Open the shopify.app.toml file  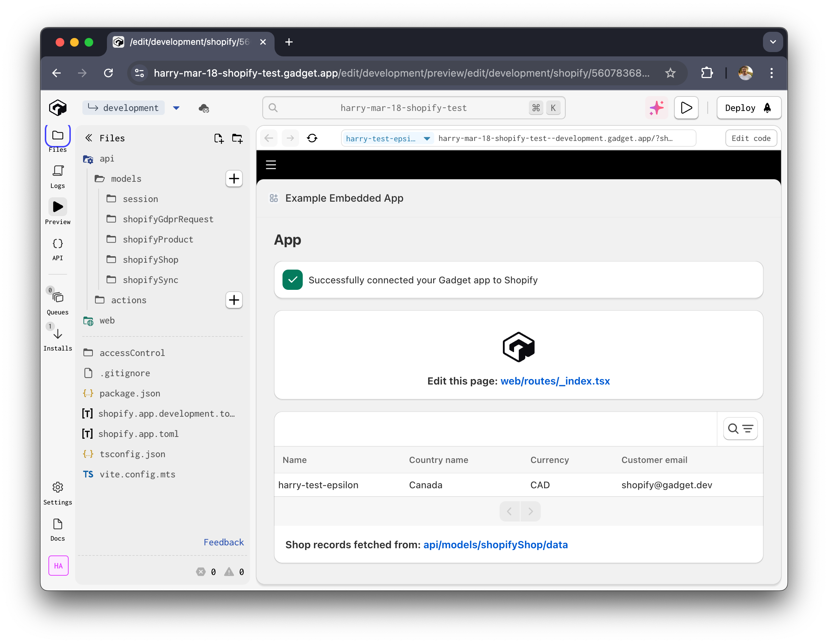click(130, 434)
